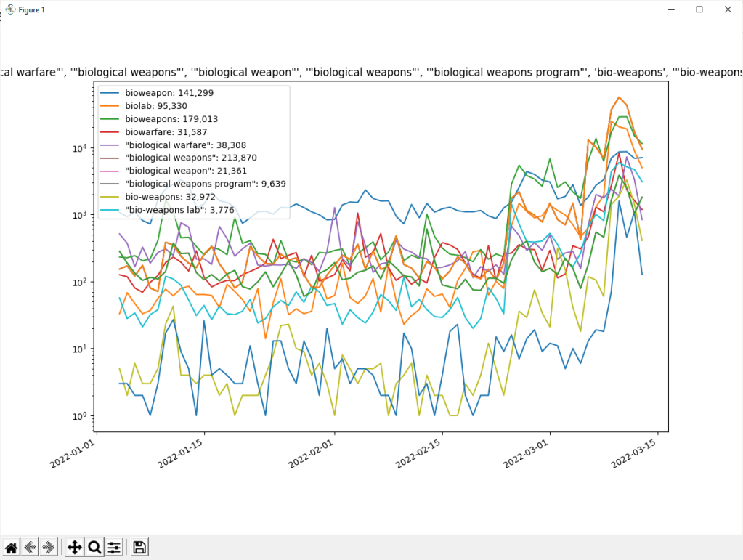Toggle the Zoom to rectangle magnifier tool
The width and height of the screenshot is (743, 560).
click(x=94, y=548)
